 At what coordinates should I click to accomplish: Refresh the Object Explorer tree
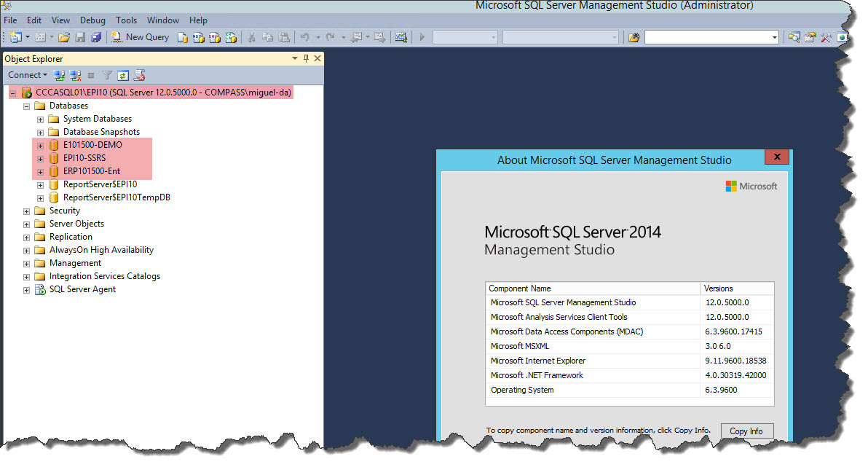123,75
